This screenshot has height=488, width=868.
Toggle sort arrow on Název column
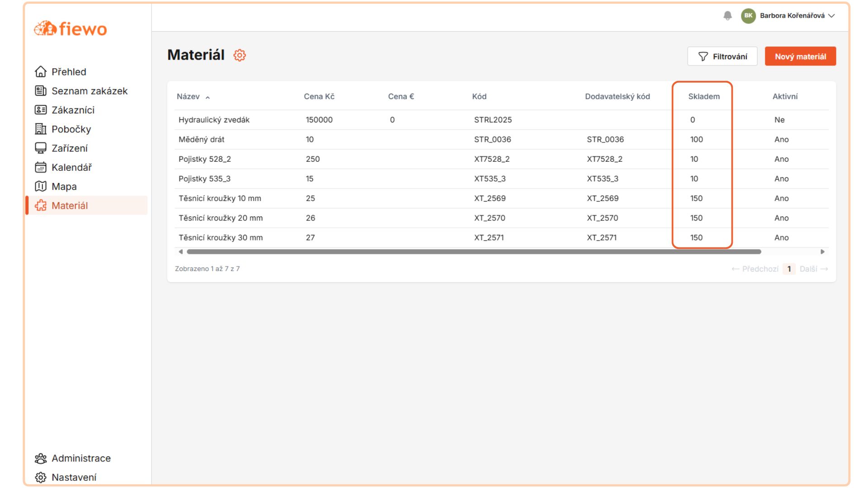click(x=208, y=97)
